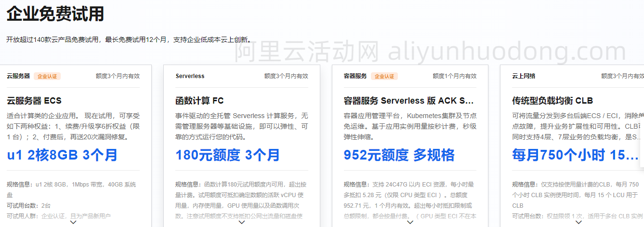Click the 企业认证 badge on 云服务器 card

(47, 76)
